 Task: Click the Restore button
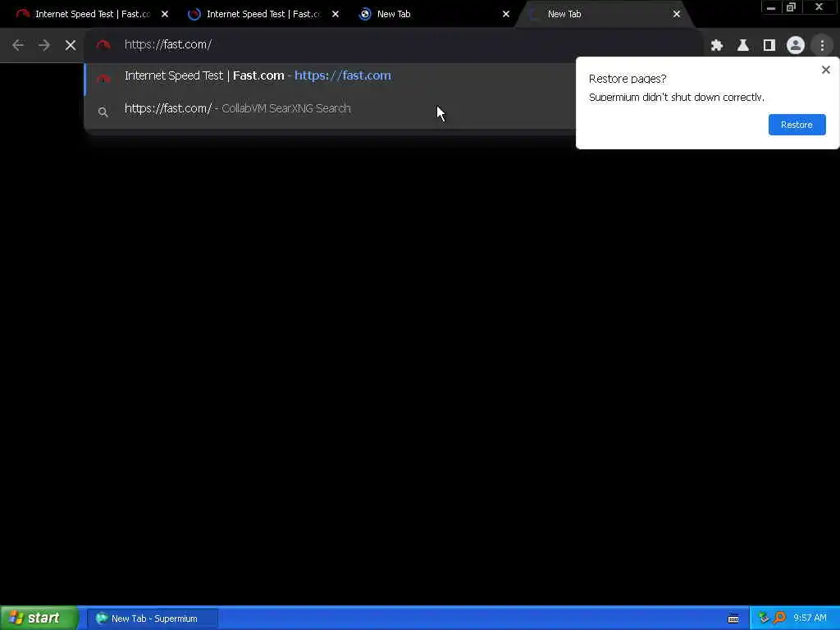[x=797, y=125]
